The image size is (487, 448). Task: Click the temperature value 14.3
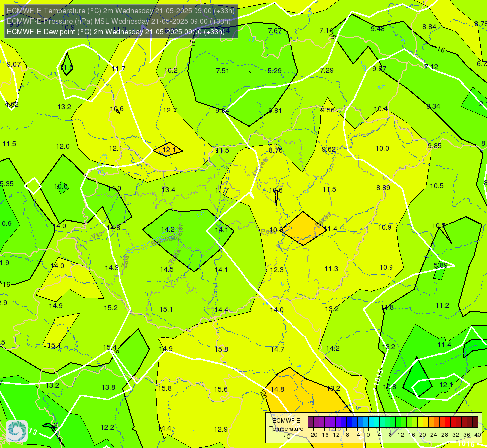click(112, 268)
